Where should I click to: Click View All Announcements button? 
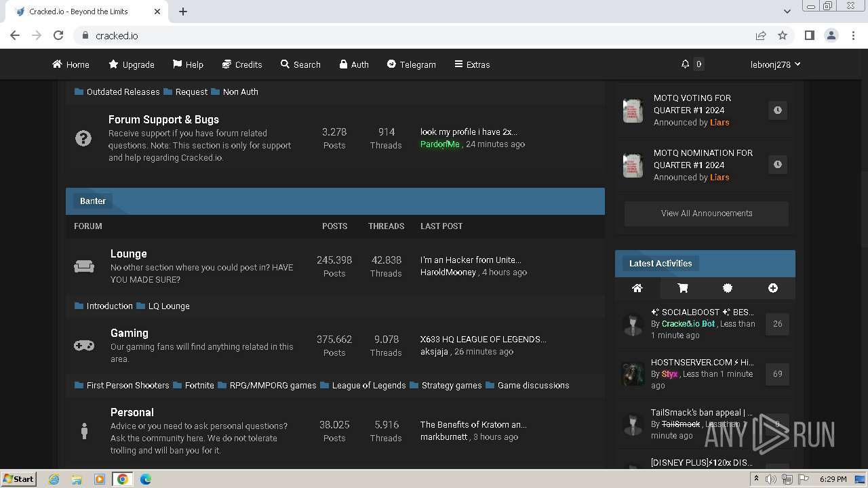(707, 213)
